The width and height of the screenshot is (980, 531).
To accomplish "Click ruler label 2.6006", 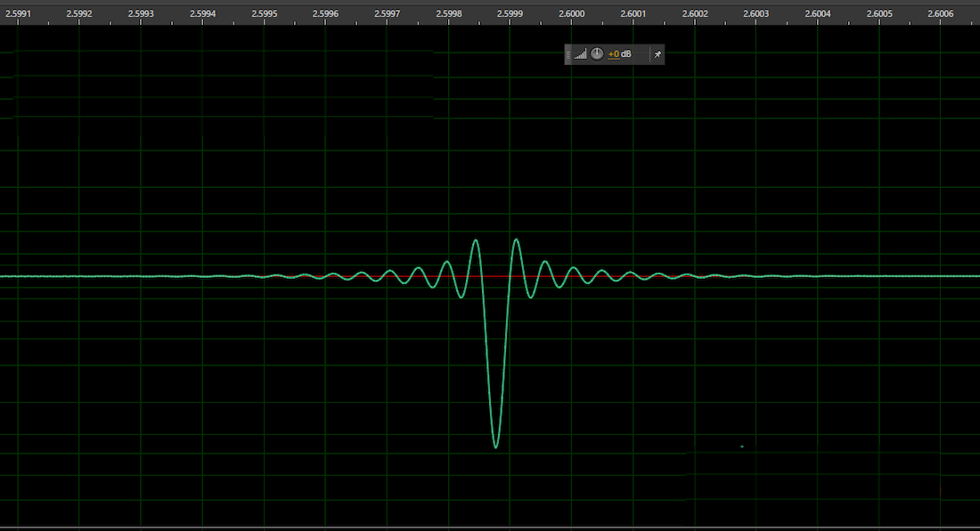I will [941, 13].
